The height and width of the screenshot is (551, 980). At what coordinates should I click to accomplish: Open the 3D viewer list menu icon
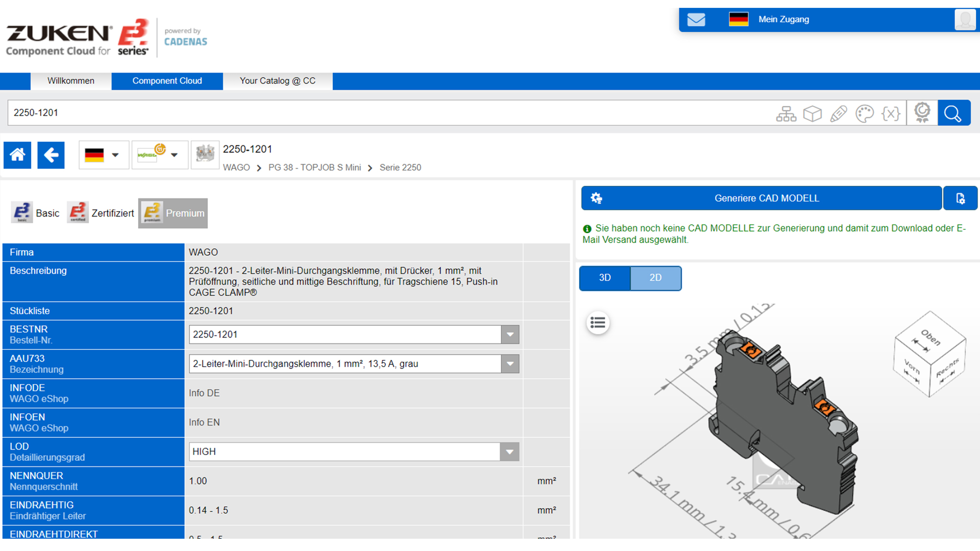[x=598, y=323]
